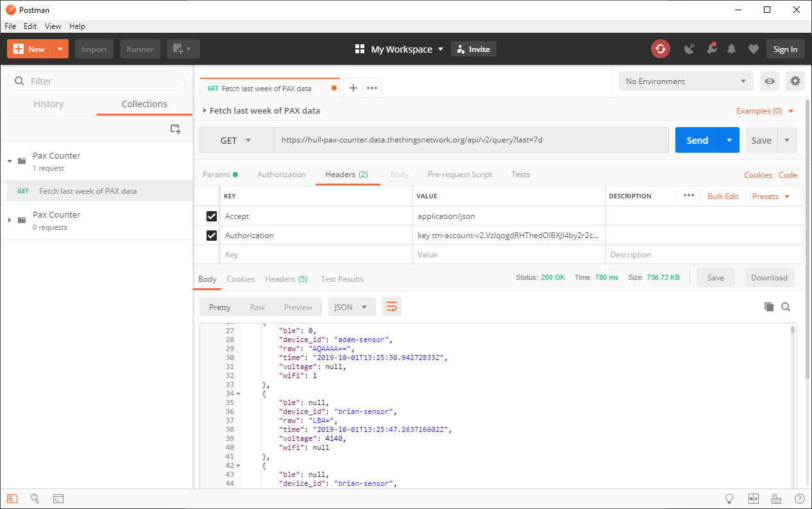Open the File menu
This screenshot has width=812, height=509.
pos(10,26)
